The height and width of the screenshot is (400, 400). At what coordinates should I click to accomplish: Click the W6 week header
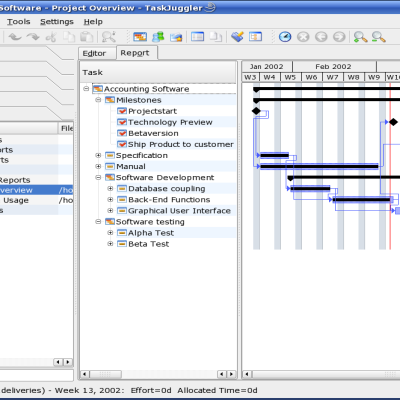pyautogui.click(x=311, y=77)
